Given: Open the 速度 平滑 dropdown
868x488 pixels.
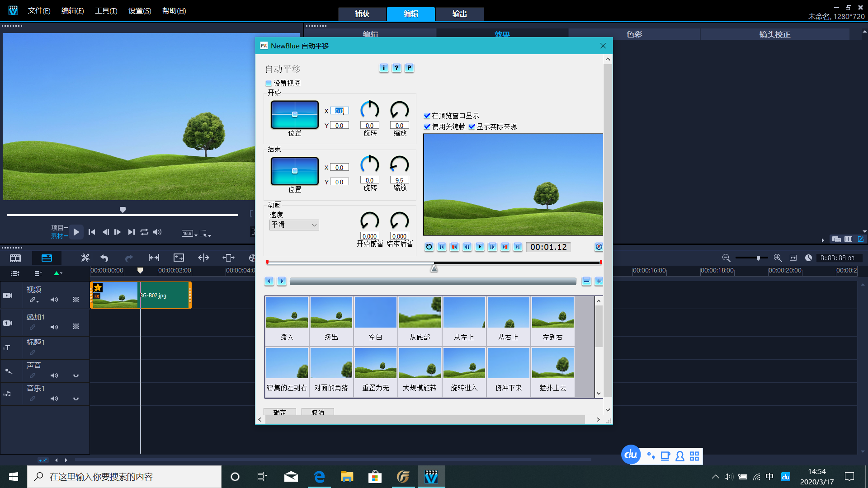Looking at the screenshot, I should point(294,225).
